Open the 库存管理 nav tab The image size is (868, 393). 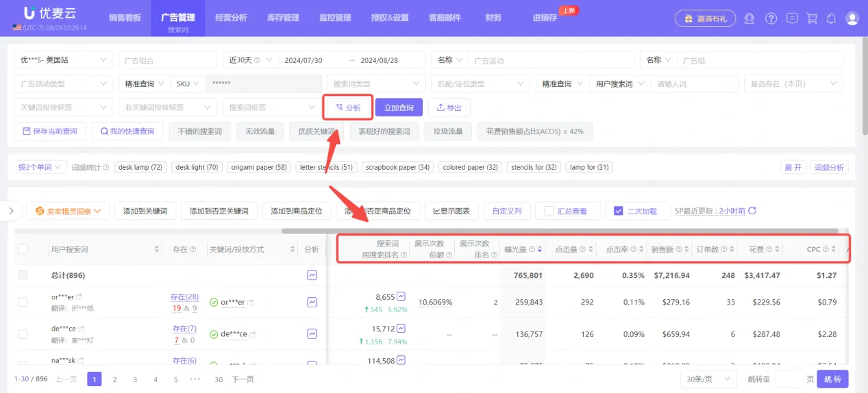tap(283, 18)
